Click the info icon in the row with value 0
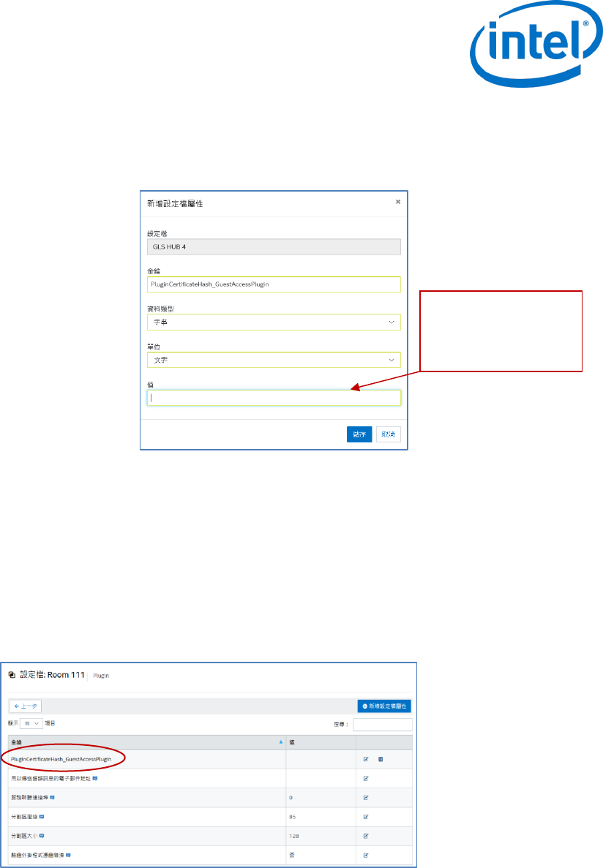Image resolution: width=603 pixels, height=868 pixels. 52,798
